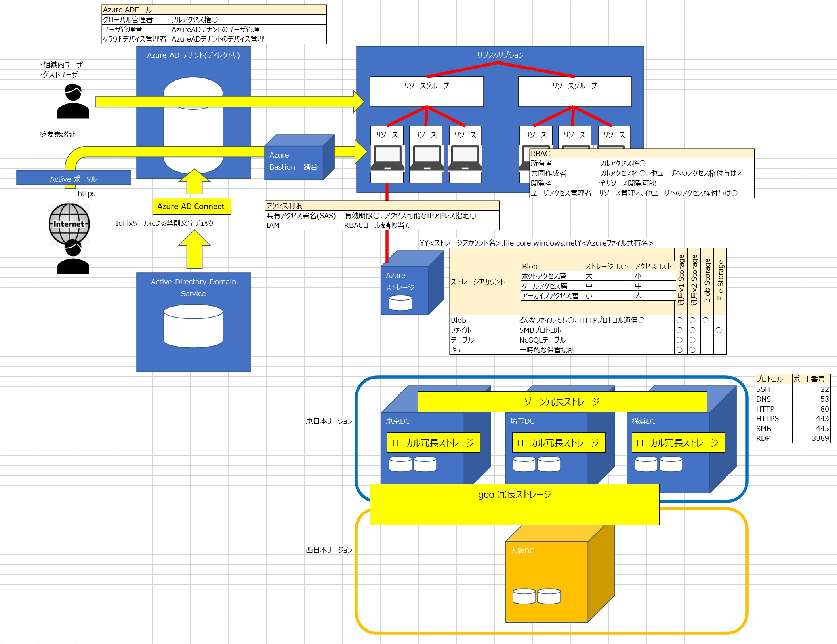
Task: Click the サブスクリプション title text
Action: [500, 55]
